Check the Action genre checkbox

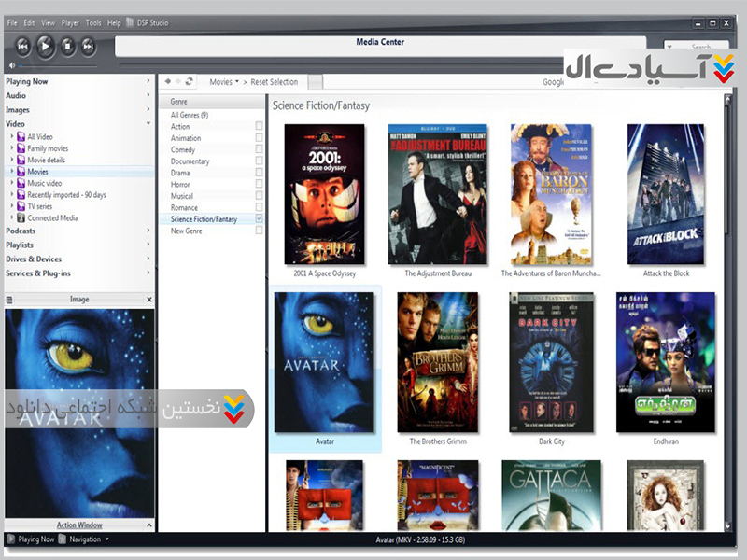pyautogui.click(x=259, y=126)
